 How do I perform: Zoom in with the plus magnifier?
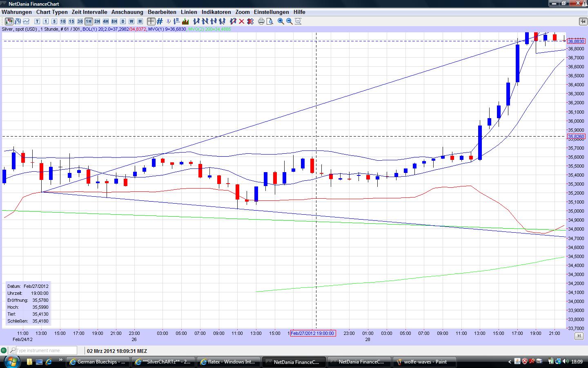coord(281,21)
